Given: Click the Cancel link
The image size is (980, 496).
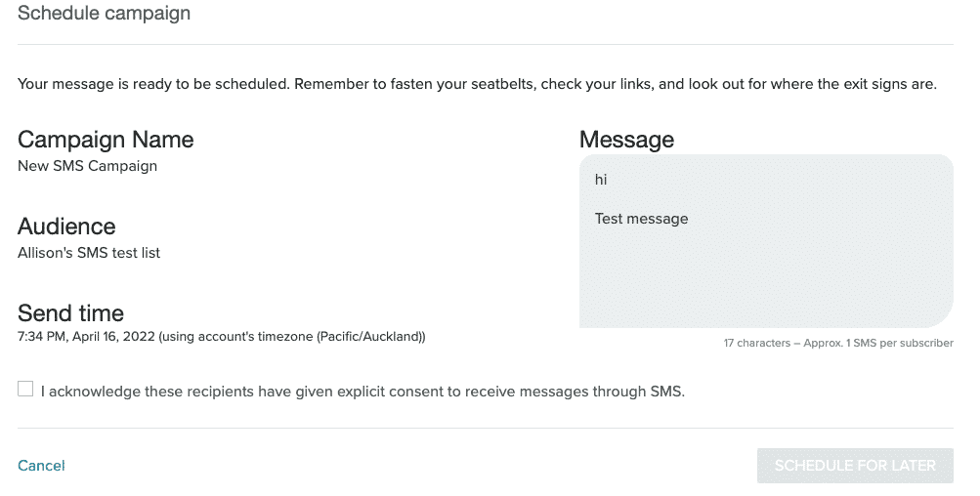Looking at the screenshot, I should [41, 466].
